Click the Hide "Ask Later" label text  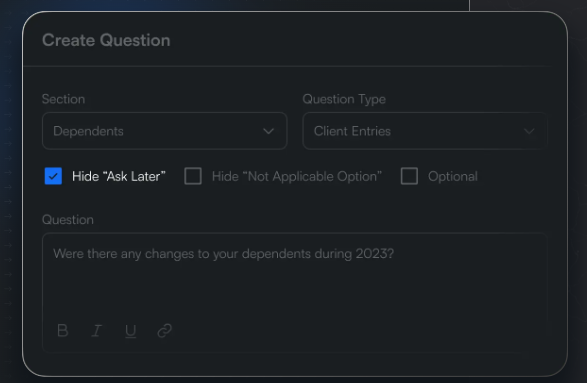(x=119, y=176)
